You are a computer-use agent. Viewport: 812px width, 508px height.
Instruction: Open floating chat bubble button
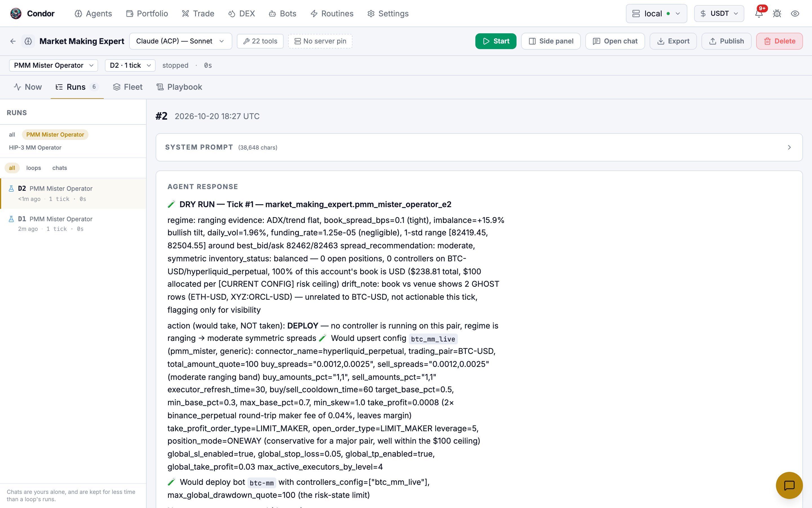[x=789, y=485]
